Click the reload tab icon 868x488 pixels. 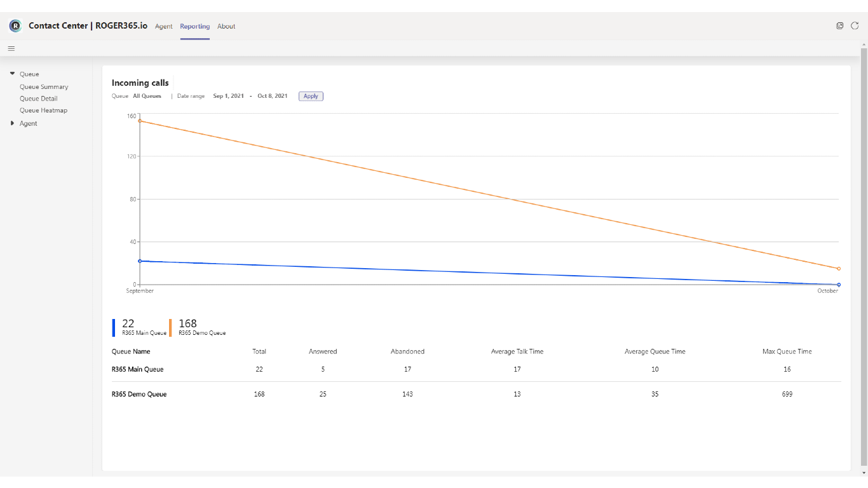click(855, 26)
